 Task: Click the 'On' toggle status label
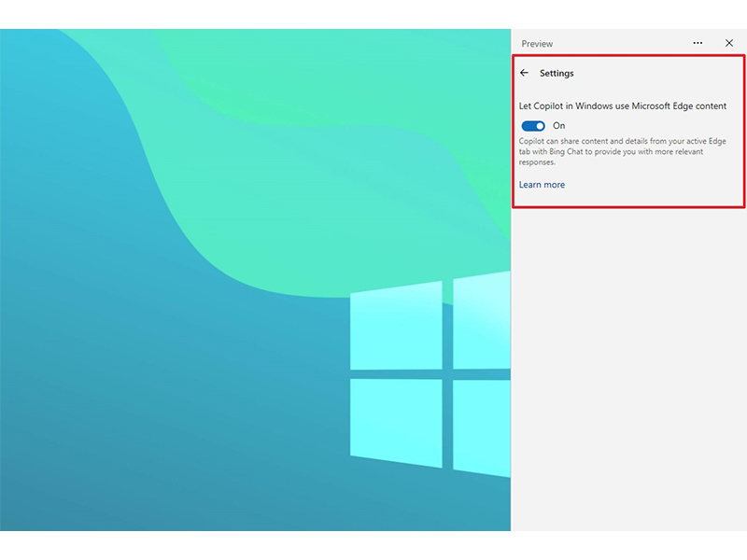click(x=558, y=126)
